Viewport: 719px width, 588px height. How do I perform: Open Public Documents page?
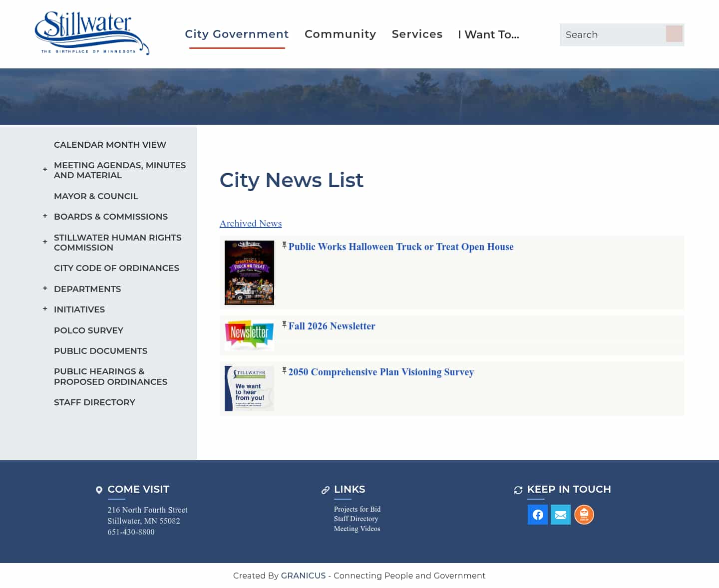[x=100, y=351]
